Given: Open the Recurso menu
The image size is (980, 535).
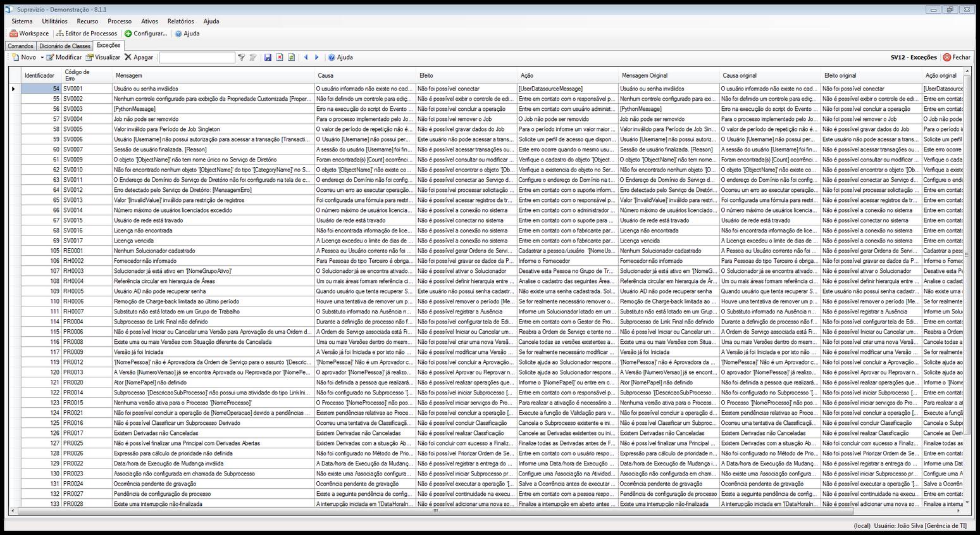Looking at the screenshot, I should click(x=87, y=21).
